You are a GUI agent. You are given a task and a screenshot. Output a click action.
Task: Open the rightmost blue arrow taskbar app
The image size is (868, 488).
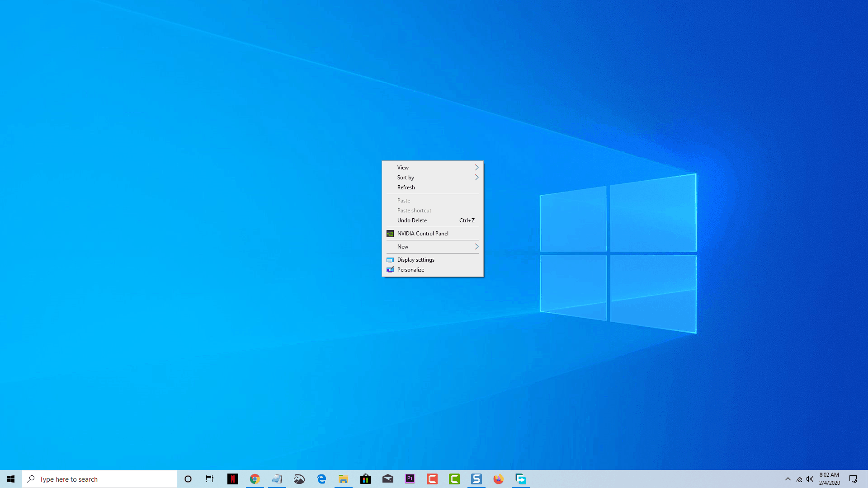(x=521, y=479)
